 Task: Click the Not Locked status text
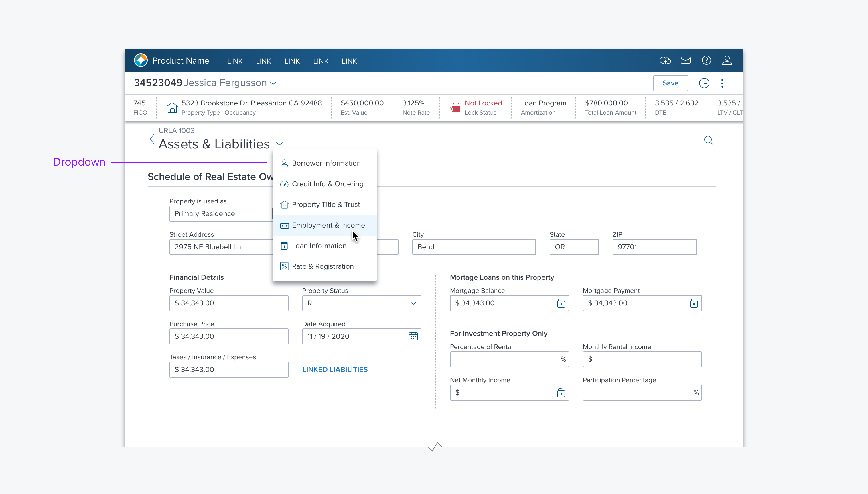(483, 103)
